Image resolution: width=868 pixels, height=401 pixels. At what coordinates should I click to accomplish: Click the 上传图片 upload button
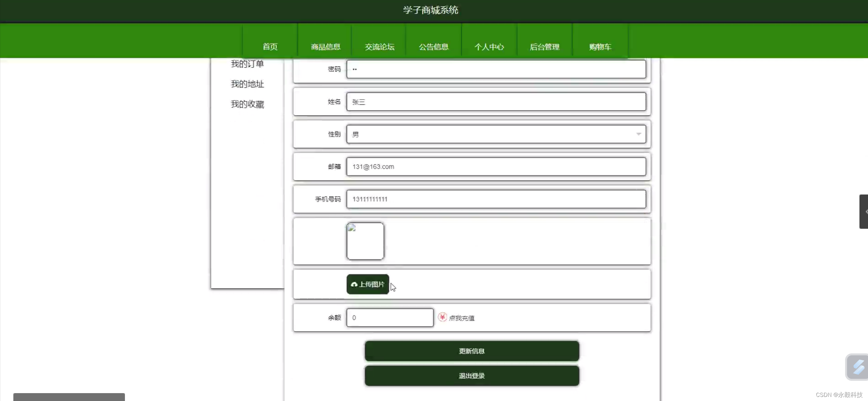pyautogui.click(x=368, y=284)
